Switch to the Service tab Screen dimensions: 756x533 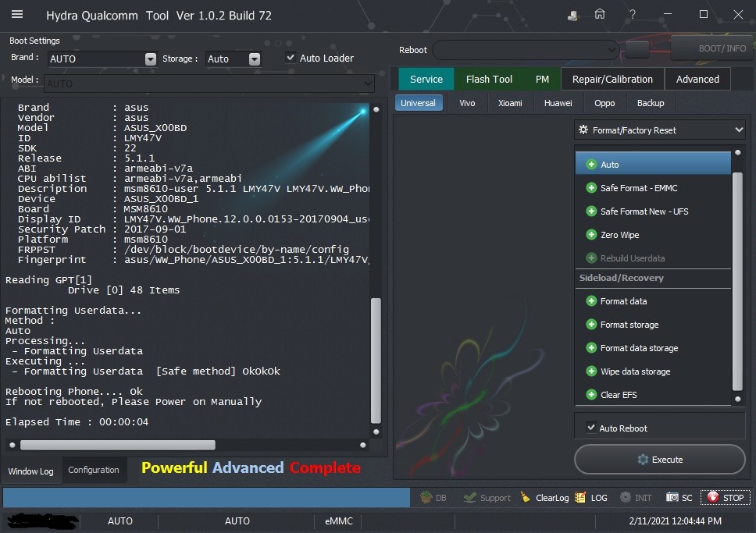tap(426, 79)
